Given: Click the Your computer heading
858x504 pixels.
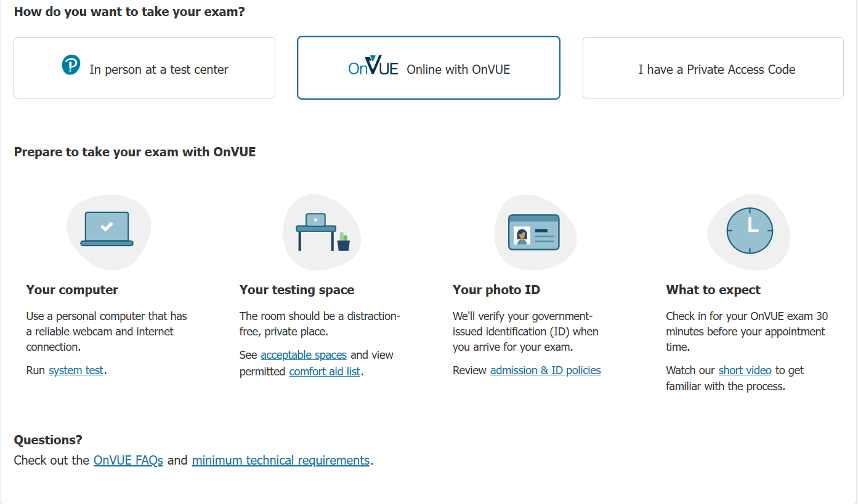Looking at the screenshot, I should click(72, 290).
